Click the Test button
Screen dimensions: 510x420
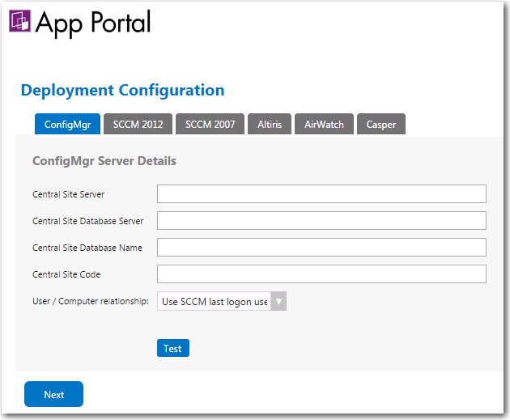point(173,348)
